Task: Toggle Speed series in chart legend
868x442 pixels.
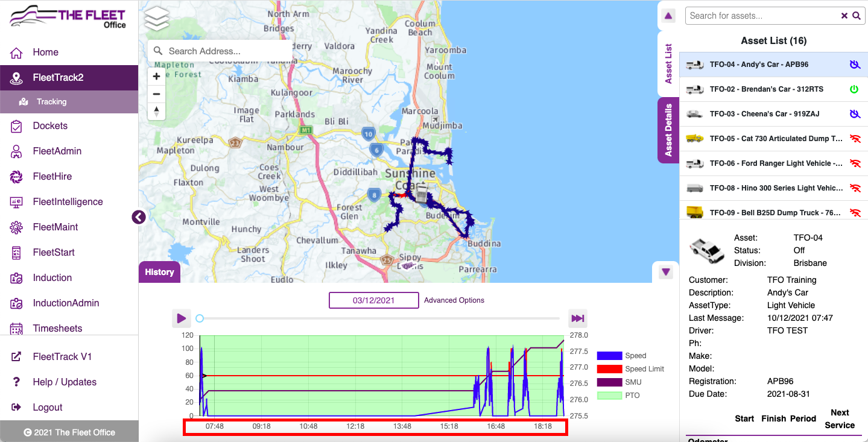Action: tap(622, 356)
